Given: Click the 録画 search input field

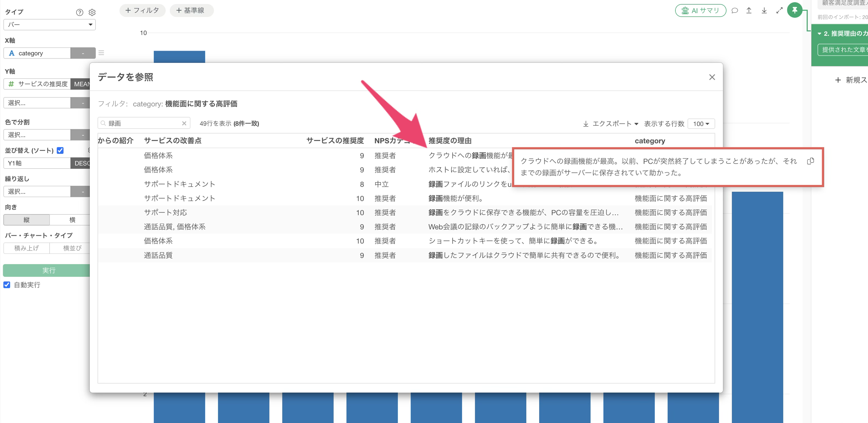Looking at the screenshot, I should coord(144,123).
